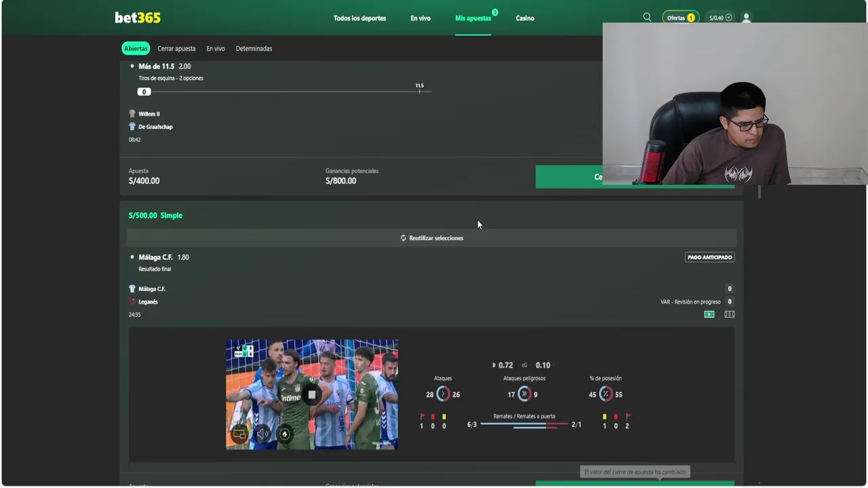Image resolution: width=868 pixels, height=488 pixels.
Task: Click the S/500.00 Simple bet header
Action: (155, 216)
